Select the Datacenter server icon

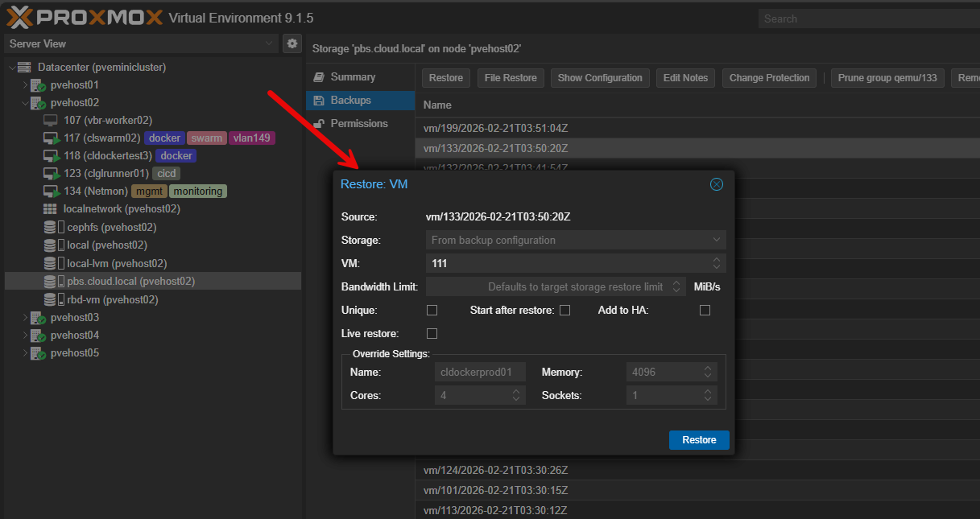[x=24, y=67]
